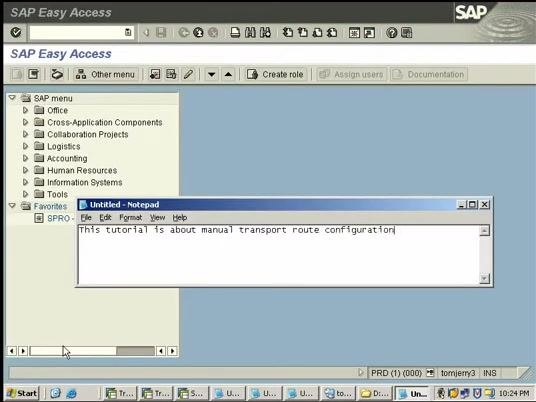
Task: Open Notepad Edit menu
Action: (x=105, y=217)
